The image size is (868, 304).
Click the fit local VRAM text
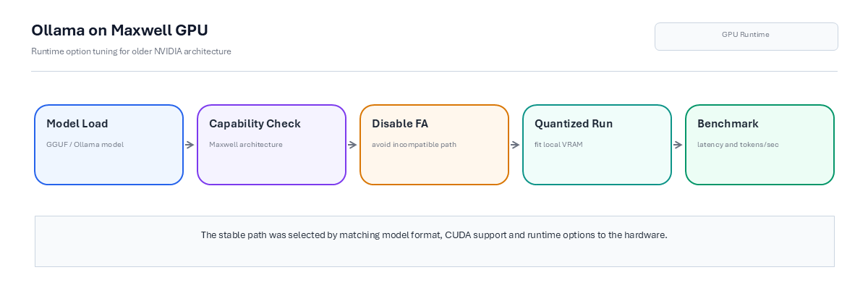tap(559, 145)
